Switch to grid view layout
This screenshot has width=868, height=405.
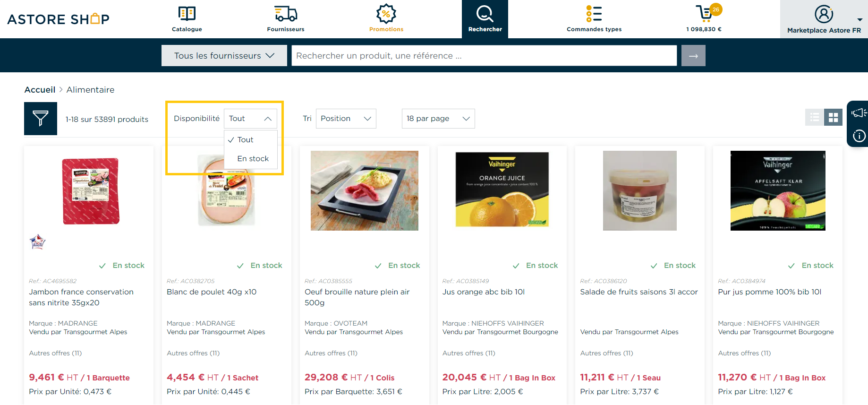click(834, 117)
